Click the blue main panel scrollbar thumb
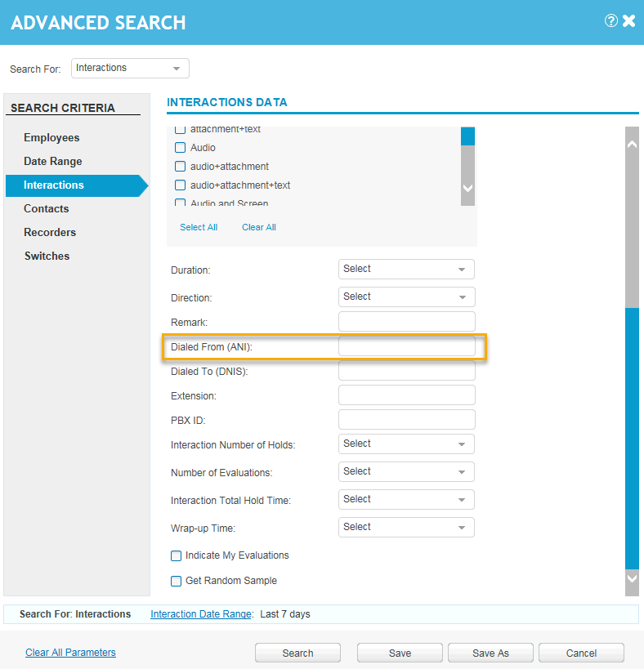 tap(632, 437)
